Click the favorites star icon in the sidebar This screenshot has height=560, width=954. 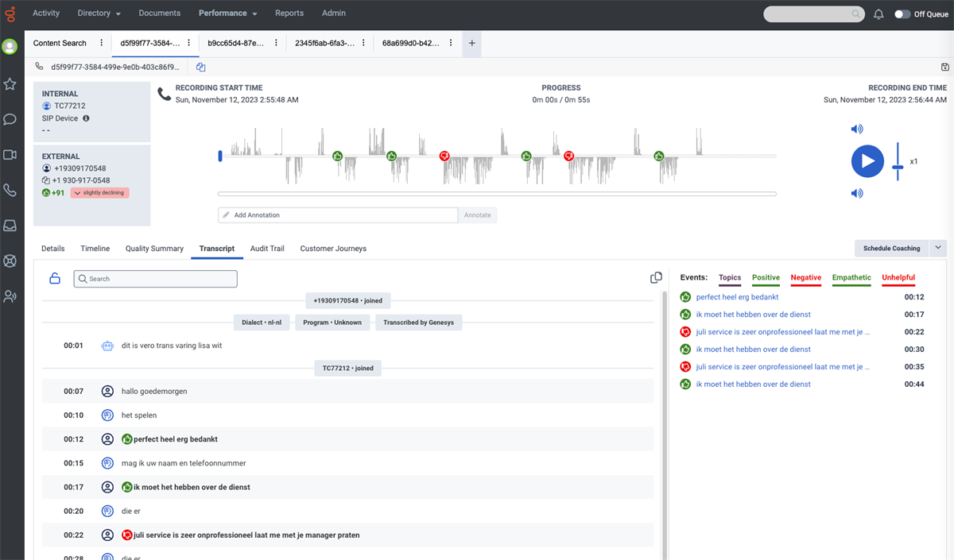(x=11, y=85)
